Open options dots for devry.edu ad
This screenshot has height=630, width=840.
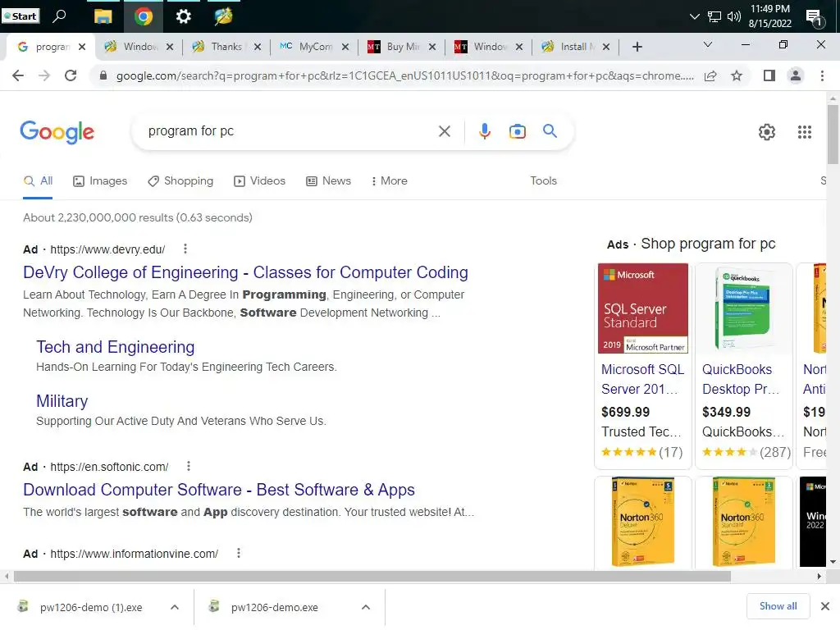point(185,249)
